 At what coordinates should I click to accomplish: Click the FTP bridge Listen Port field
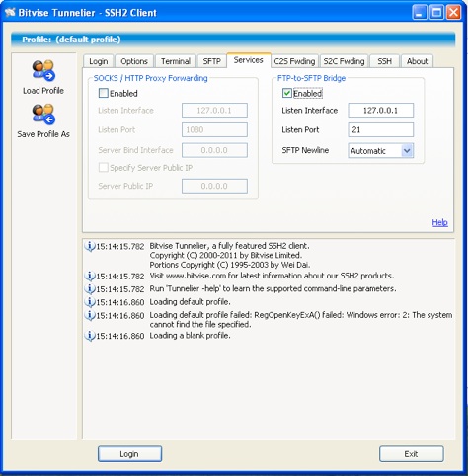click(381, 130)
